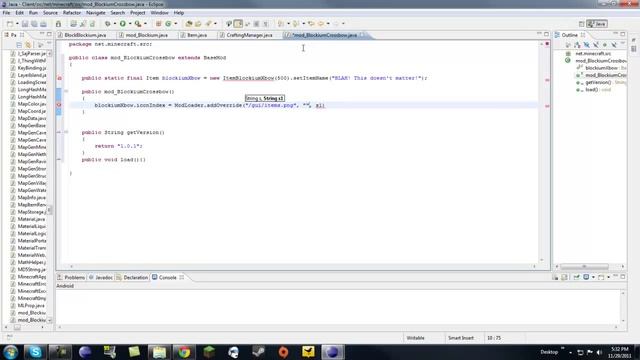
Task: Toggle Link with Editor in Package Explorer
Action: tap(28, 44)
